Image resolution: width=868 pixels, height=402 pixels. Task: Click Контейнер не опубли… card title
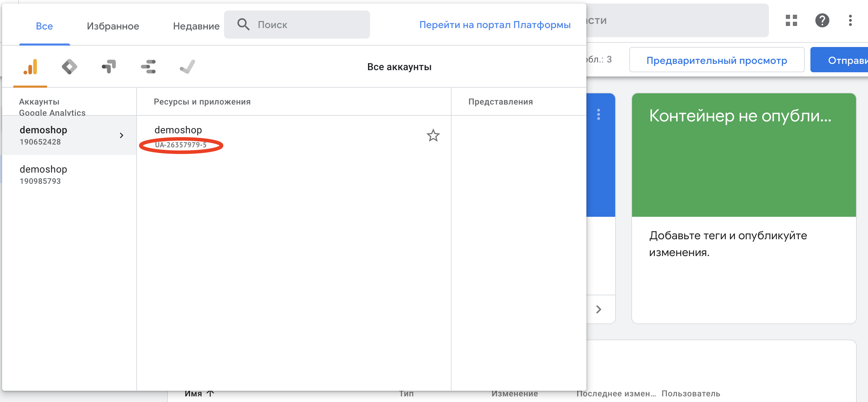coord(740,116)
